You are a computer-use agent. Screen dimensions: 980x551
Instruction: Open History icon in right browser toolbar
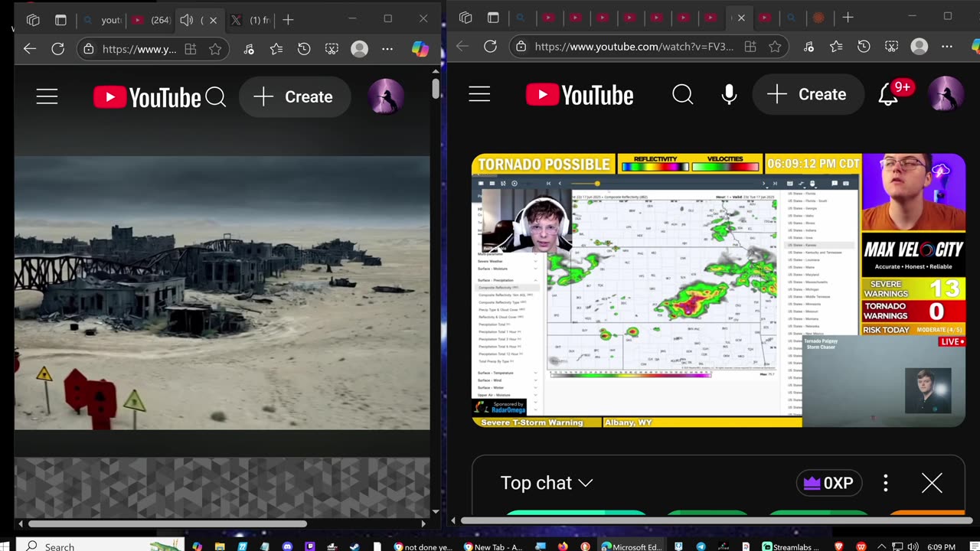click(x=864, y=47)
